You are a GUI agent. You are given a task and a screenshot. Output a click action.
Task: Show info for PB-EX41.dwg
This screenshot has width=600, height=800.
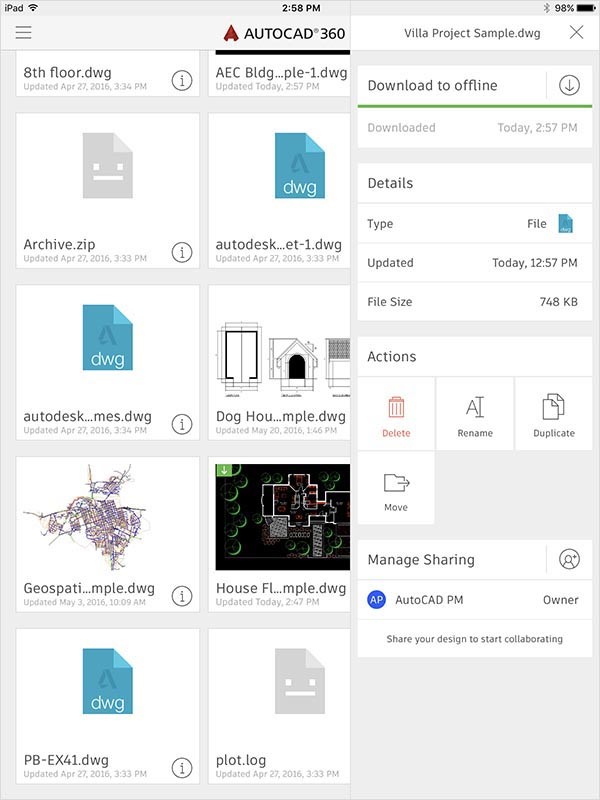click(182, 768)
